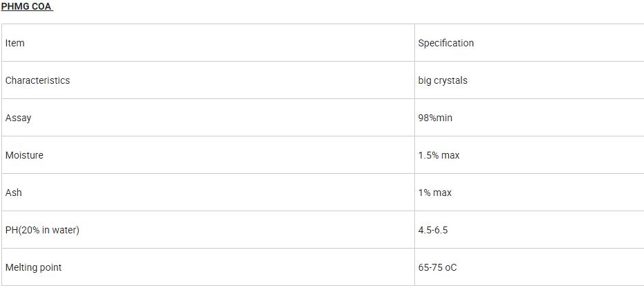Image resolution: width=644 pixels, height=286 pixels.
Task: Click the 4.5-6.5 pH range value
Action: coord(432,230)
